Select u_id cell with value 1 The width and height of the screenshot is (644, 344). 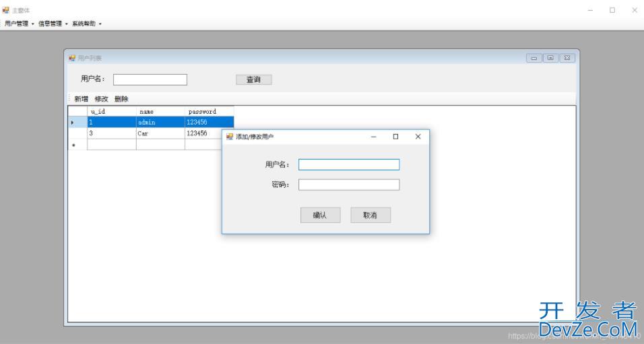pos(112,123)
